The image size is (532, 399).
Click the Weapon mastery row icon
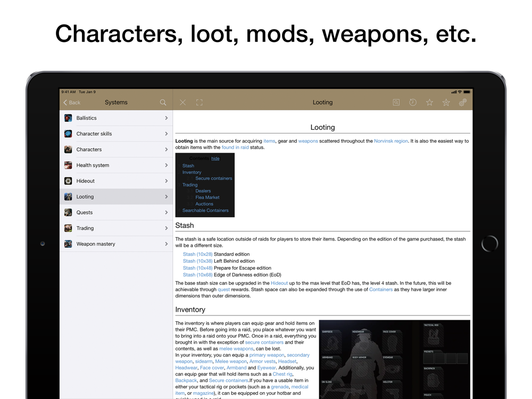point(68,244)
